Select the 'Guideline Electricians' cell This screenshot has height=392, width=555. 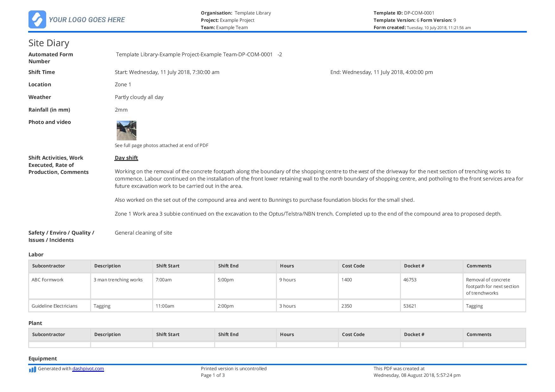tap(59, 306)
